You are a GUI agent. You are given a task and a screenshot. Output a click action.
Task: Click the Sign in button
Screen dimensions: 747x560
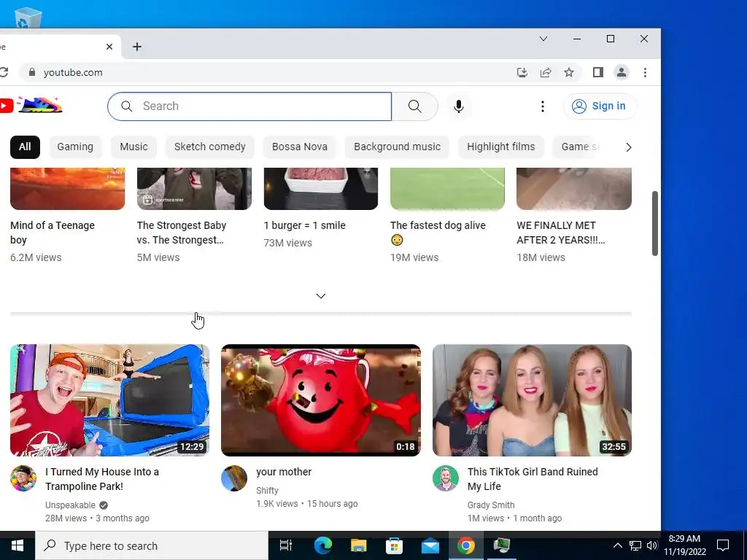click(600, 106)
